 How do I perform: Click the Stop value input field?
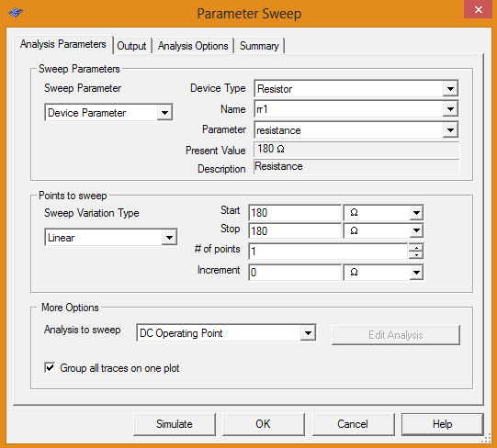click(x=295, y=231)
